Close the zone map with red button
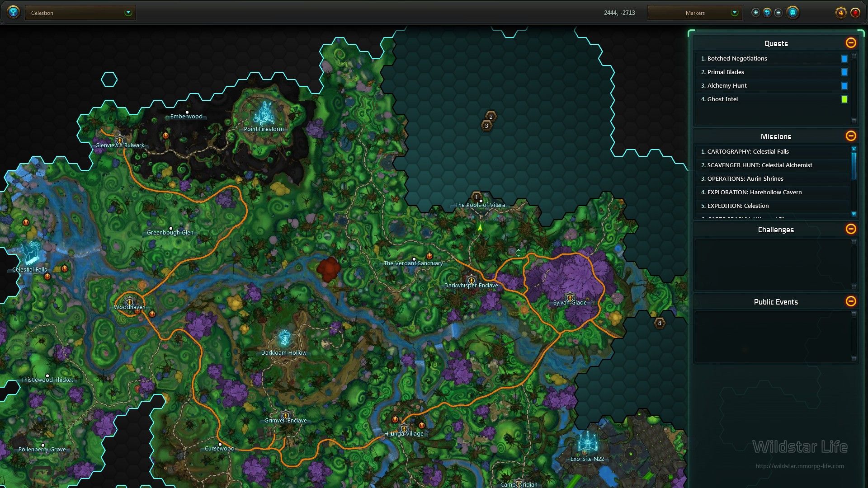This screenshot has width=868, height=488. [x=855, y=13]
